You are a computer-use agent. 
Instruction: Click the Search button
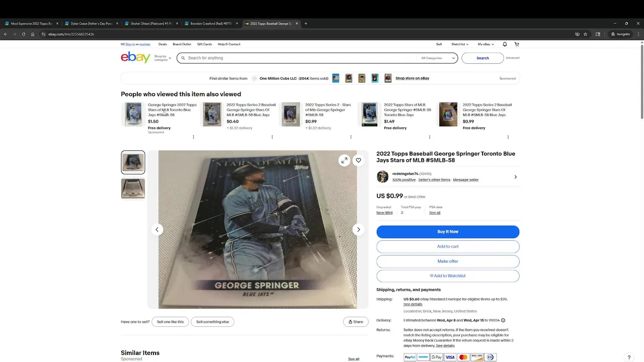tap(482, 58)
